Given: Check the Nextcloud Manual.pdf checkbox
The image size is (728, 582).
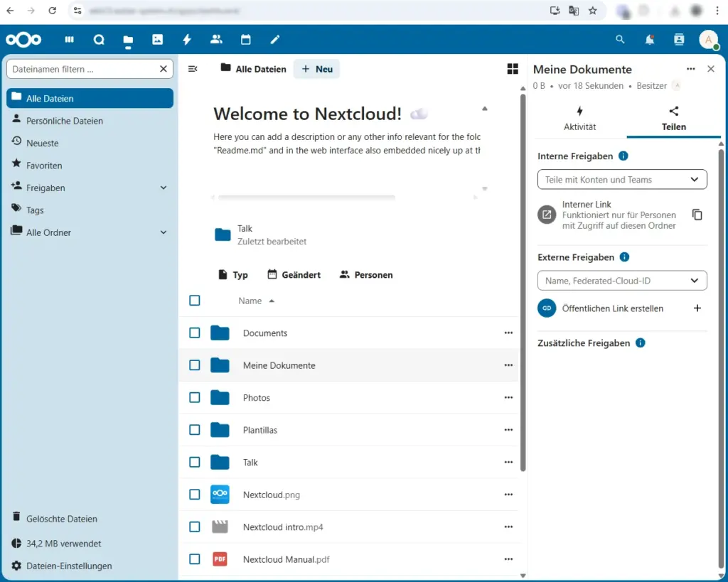Looking at the screenshot, I should pos(195,559).
